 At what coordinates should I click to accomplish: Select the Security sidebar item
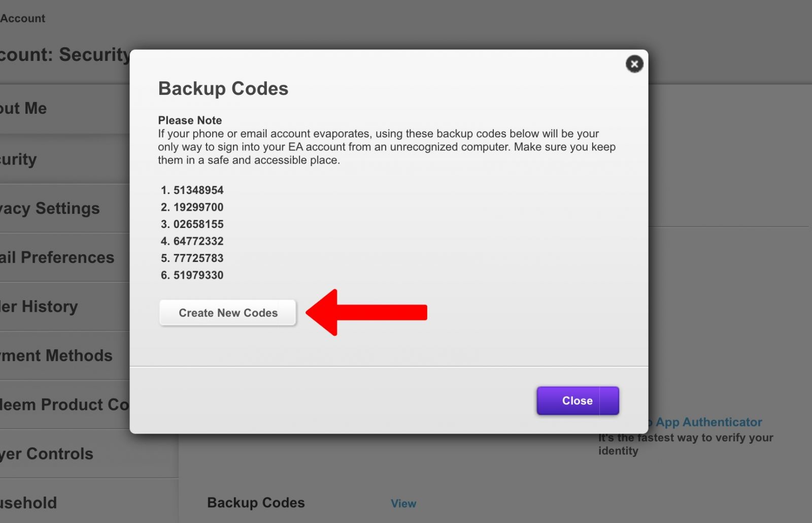(18, 159)
